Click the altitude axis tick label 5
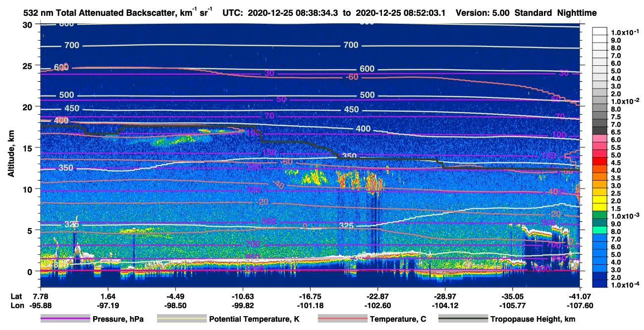The width and height of the screenshot is (644, 330). click(29, 230)
